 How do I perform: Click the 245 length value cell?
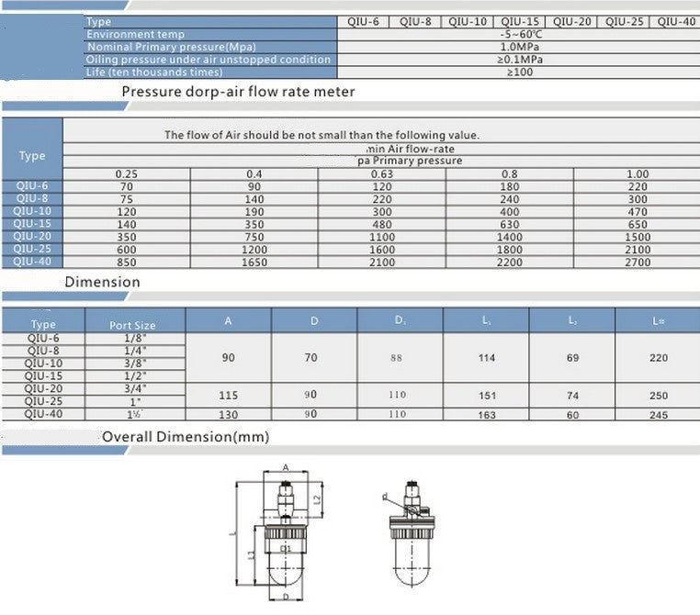pos(658,414)
